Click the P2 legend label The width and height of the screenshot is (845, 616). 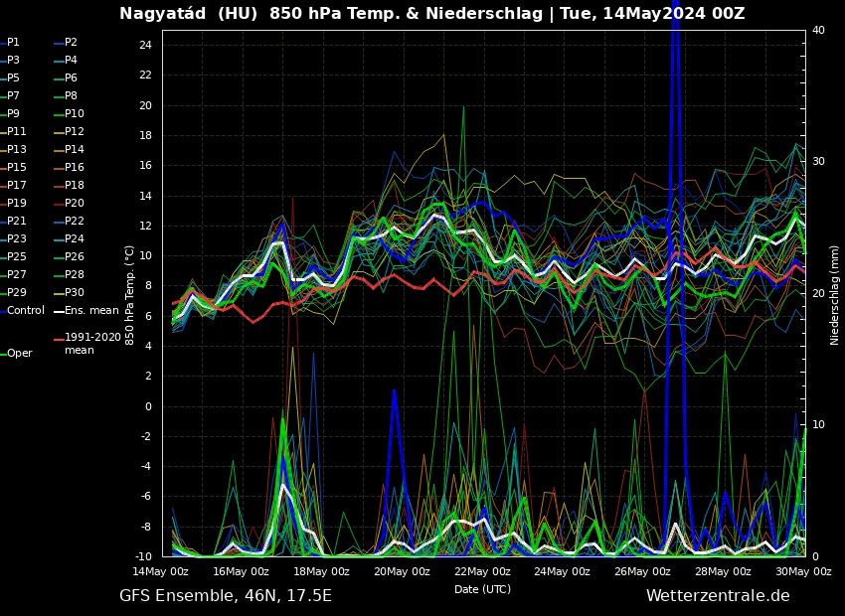click(x=72, y=42)
